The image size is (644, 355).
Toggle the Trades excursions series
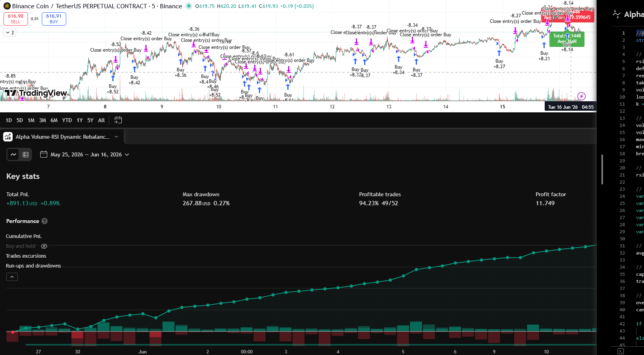click(x=26, y=256)
